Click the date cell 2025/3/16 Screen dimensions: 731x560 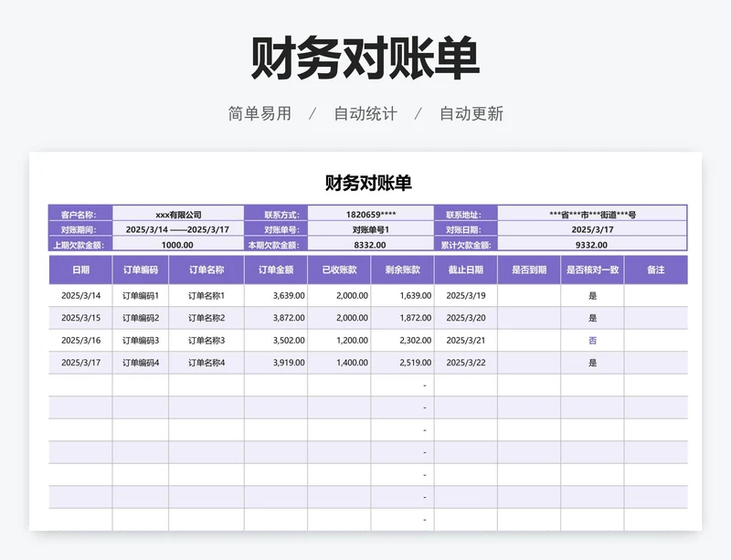click(80, 341)
